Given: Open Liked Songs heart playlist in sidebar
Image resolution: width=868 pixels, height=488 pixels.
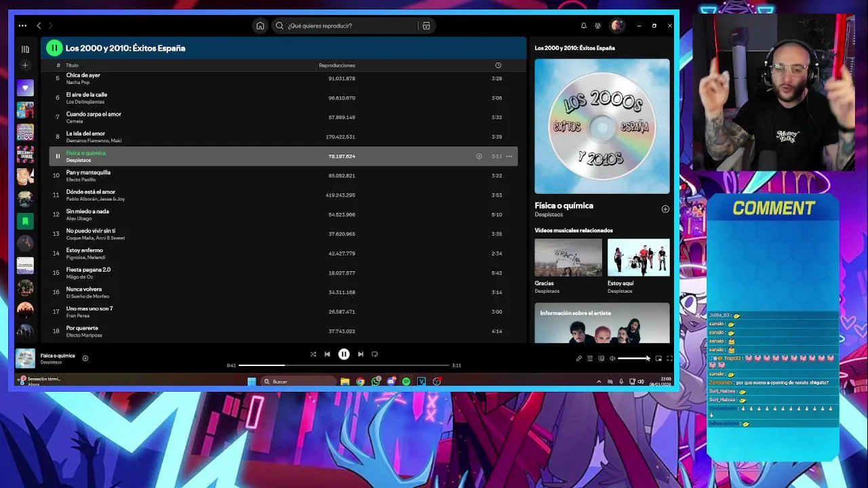Looking at the screenshot, I should tap(25, 87).
